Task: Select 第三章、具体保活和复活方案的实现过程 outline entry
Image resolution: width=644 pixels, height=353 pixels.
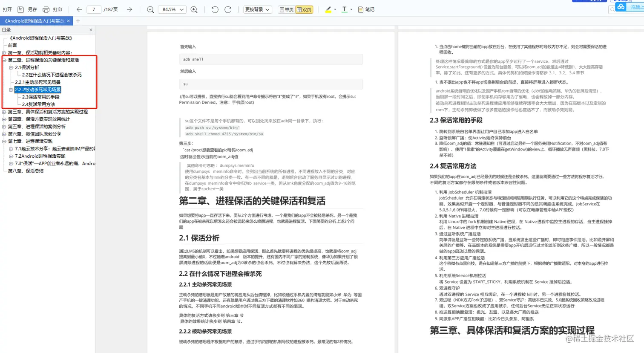Action: click(48, 112)
